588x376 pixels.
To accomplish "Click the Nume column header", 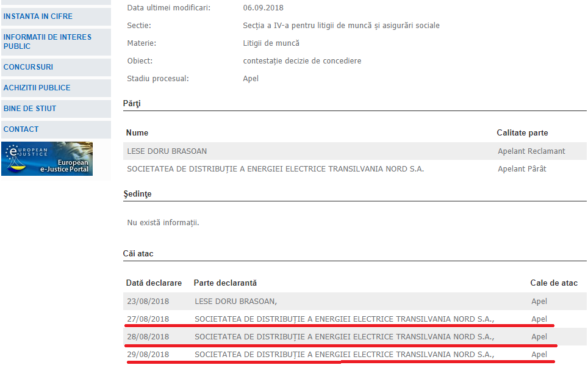I will tap(137, 133).
